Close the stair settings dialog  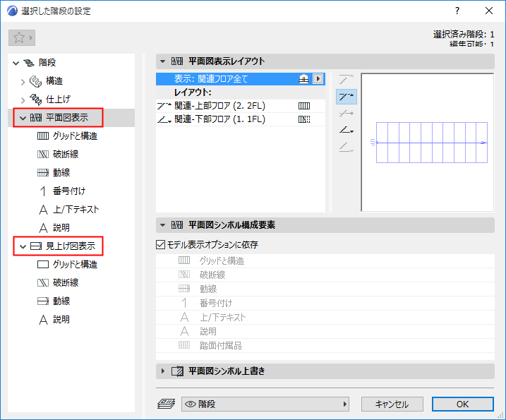point(489,11)
